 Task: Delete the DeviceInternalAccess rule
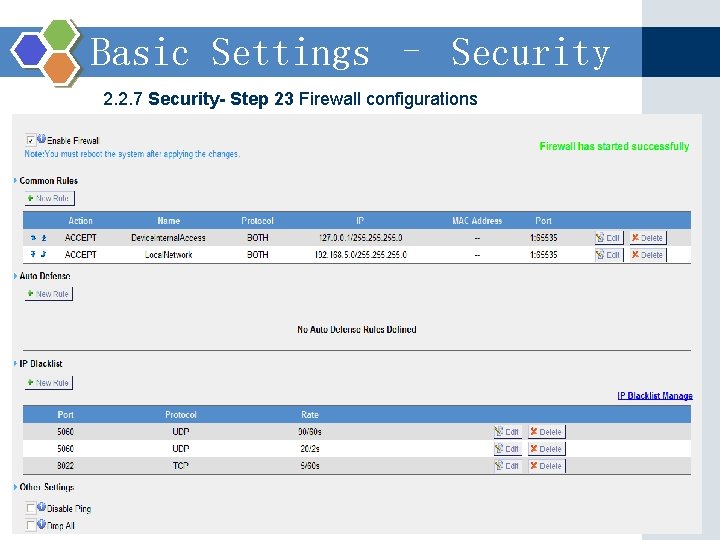coord(647,238)
